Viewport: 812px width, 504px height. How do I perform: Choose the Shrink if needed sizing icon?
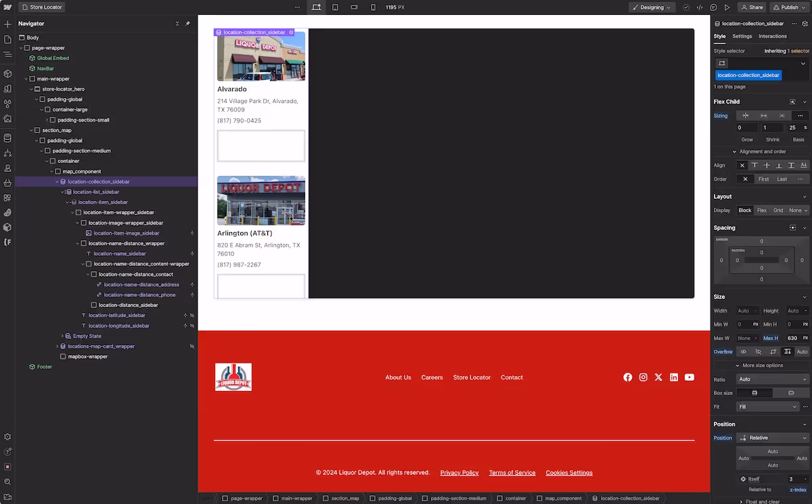[x=746, y=116]
